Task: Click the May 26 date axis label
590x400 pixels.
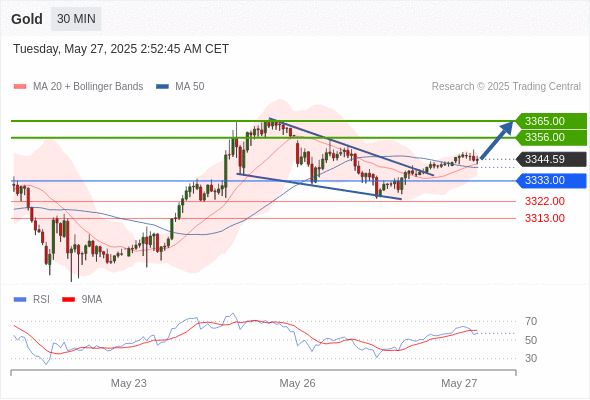Action: (x=297, y=383)
